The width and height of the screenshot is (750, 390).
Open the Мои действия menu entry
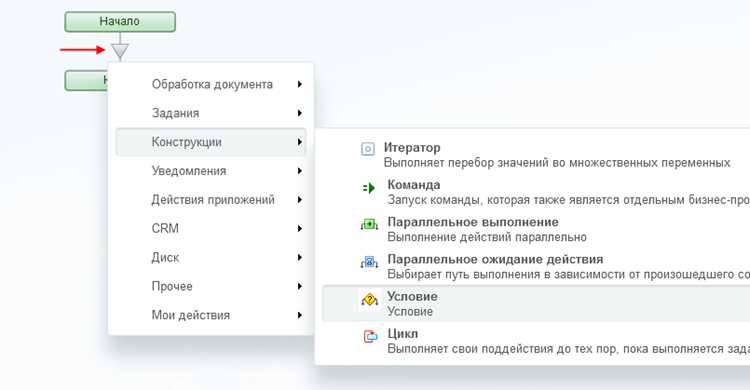click(x=211, y=315)
